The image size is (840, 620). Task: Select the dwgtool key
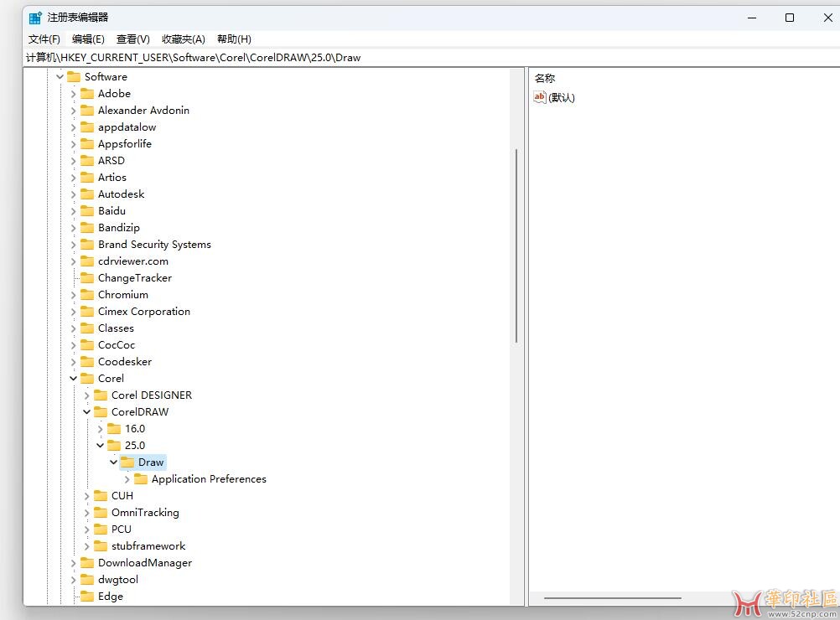[x=118, y=580]
